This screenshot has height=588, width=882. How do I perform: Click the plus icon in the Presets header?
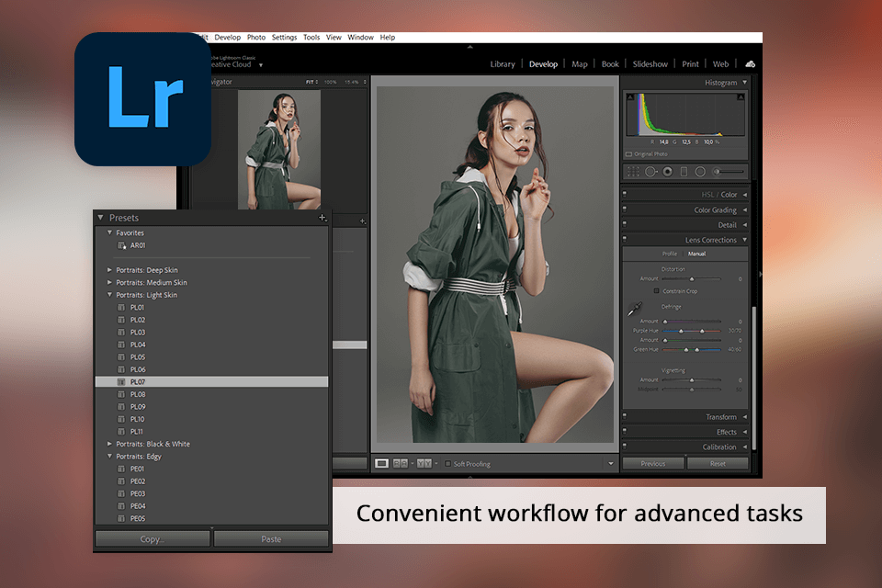point(322,217)
